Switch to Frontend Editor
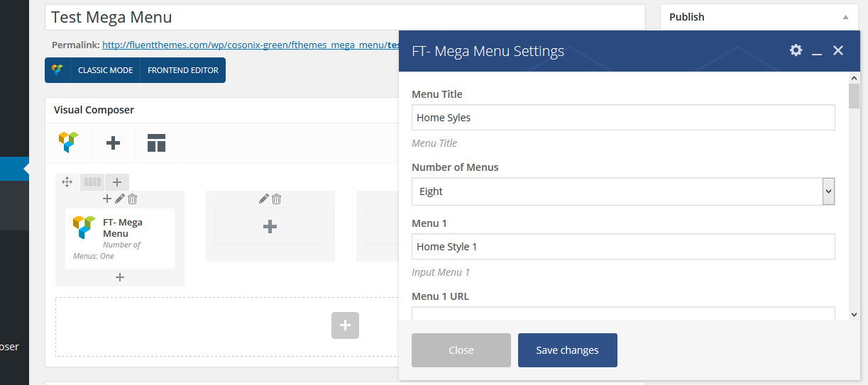 tap(182, 70)
